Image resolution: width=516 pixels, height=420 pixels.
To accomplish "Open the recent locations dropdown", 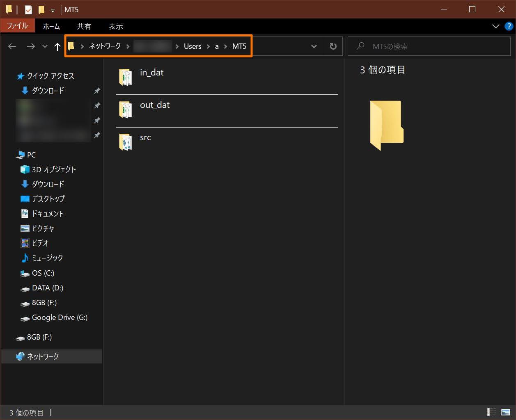I will click(x=45, y=46).
